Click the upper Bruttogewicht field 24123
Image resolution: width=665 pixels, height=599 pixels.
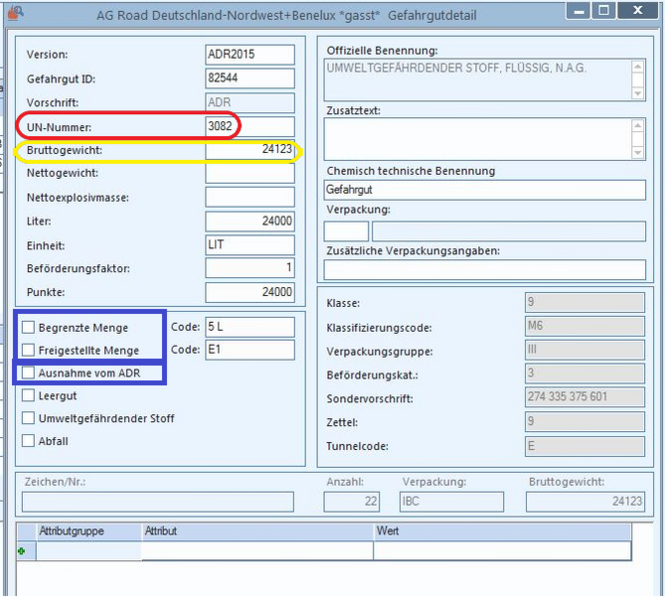[x=250, y=149]
